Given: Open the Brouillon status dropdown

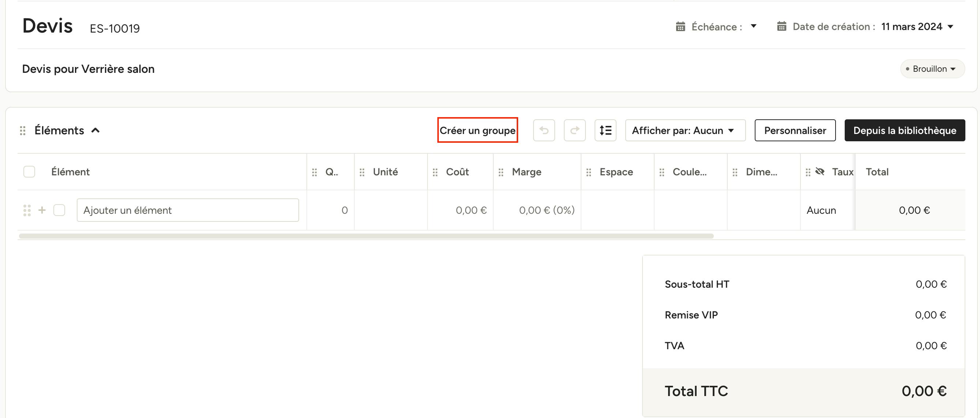Looking at the screenshot, I should pos(932,69).
